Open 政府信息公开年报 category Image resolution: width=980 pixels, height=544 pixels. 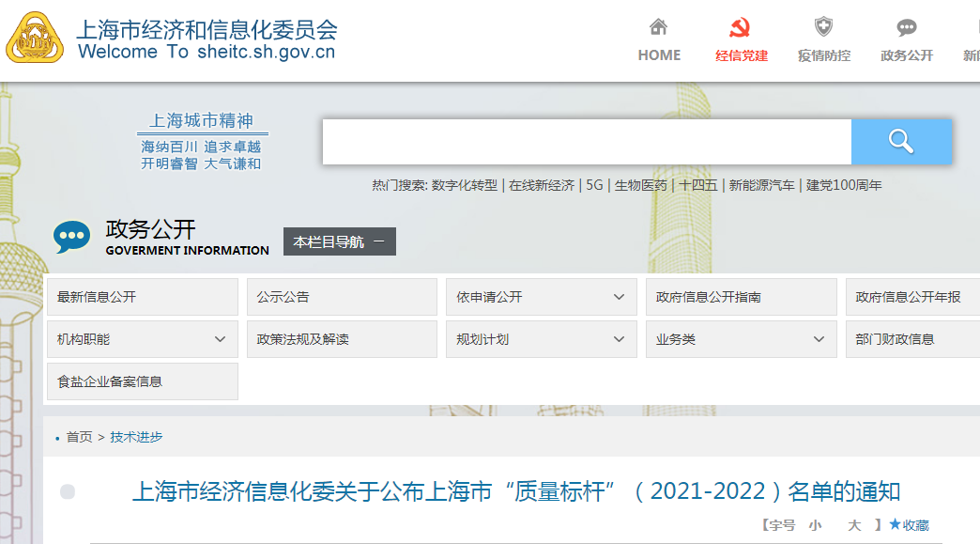(x=913, y=297)
